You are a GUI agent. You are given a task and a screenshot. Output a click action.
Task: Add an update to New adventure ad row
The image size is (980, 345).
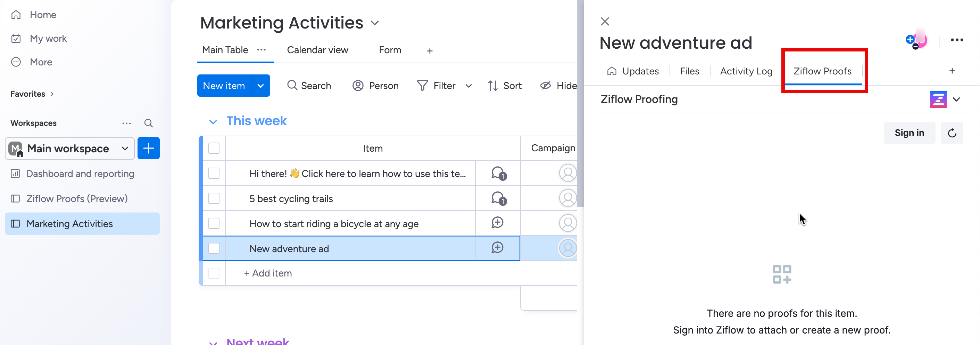pyautogui.click(x=497, y=248)
